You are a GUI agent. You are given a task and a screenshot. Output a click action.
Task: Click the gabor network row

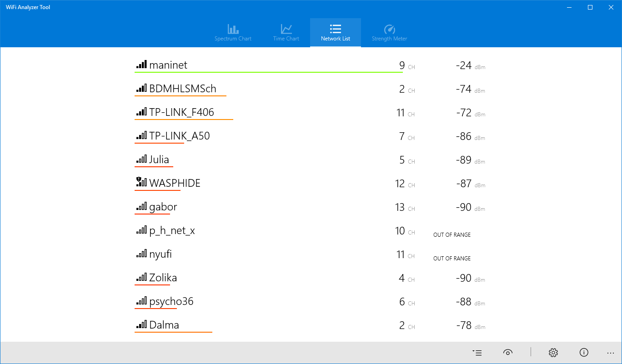click(163, 207)
